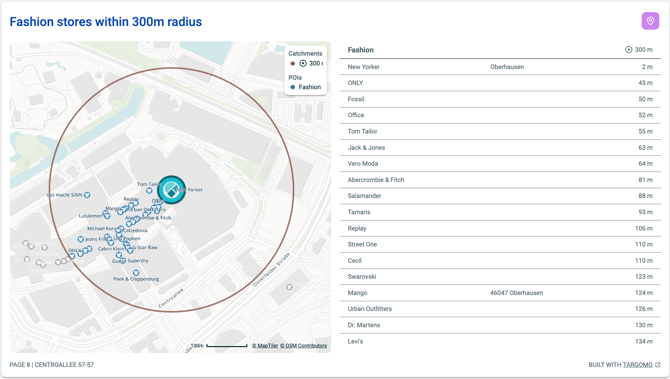Click the POIs legend heading
Viewport: 670px width, 379px height.
pos(295,77)
